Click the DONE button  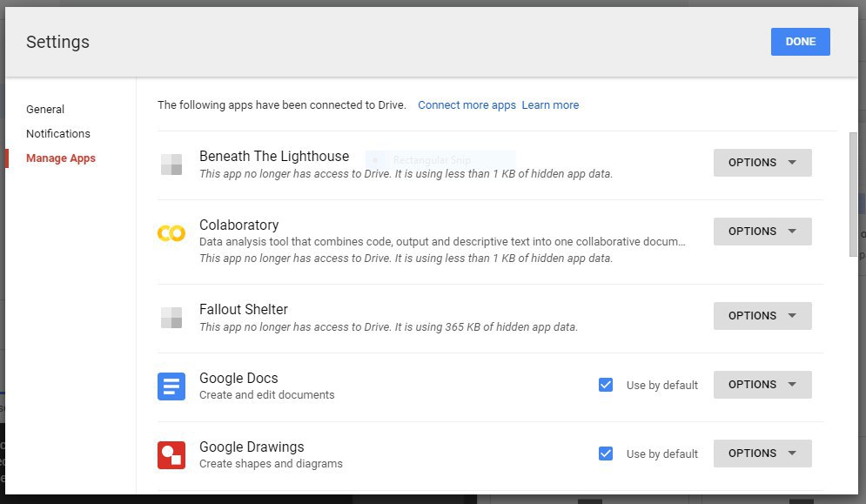[x=800, y=42]
